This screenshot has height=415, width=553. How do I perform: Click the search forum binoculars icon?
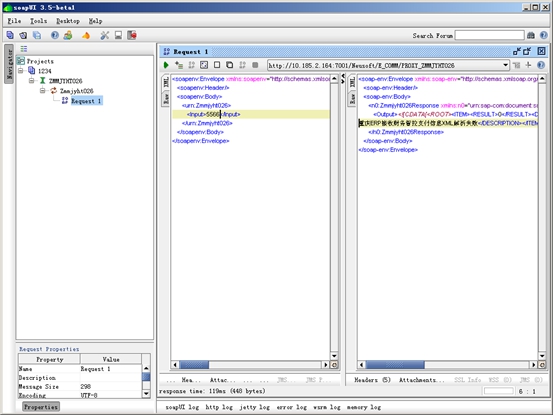(531, 35)
